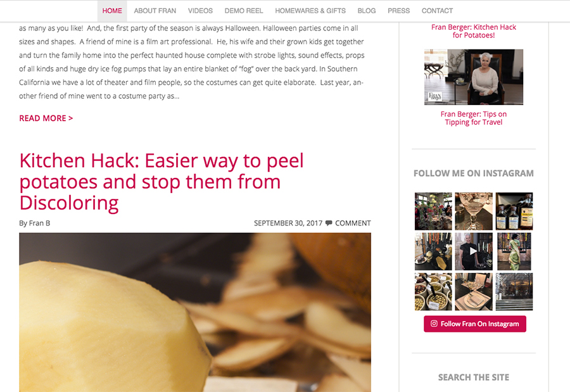
Task: Open the Home menu item
Action: pos(112,11)
